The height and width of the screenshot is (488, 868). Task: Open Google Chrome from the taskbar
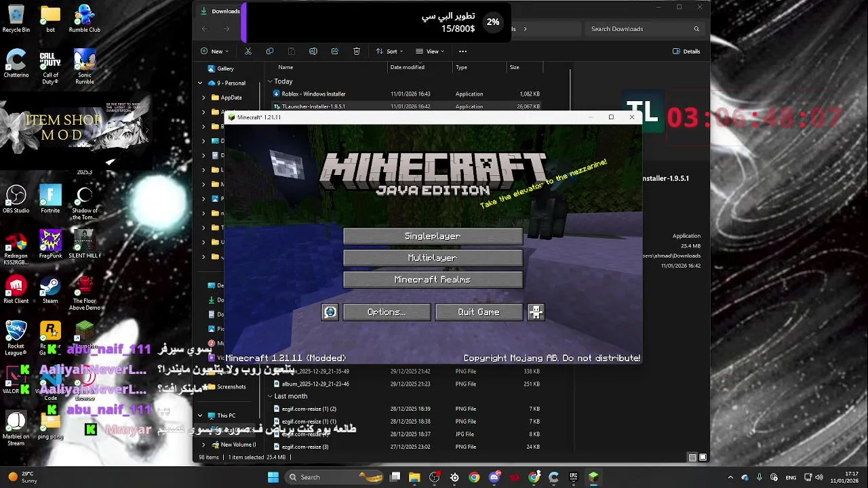coord(474,477)
